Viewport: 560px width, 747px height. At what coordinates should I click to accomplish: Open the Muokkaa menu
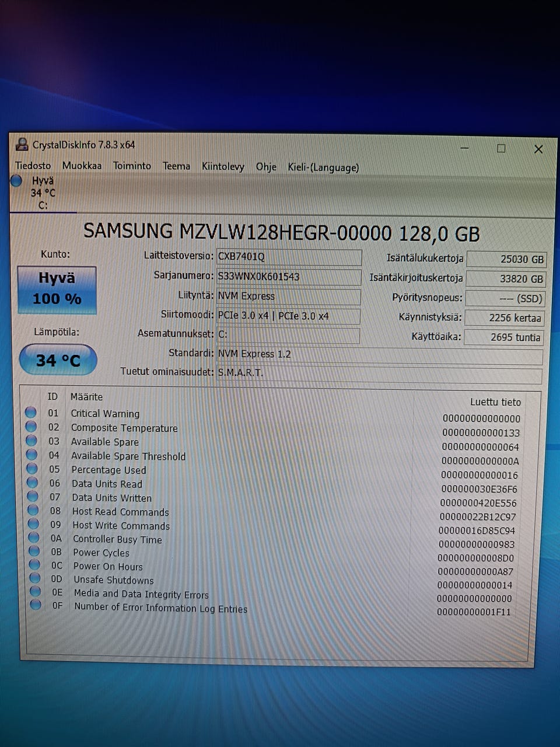coord(82,166)
